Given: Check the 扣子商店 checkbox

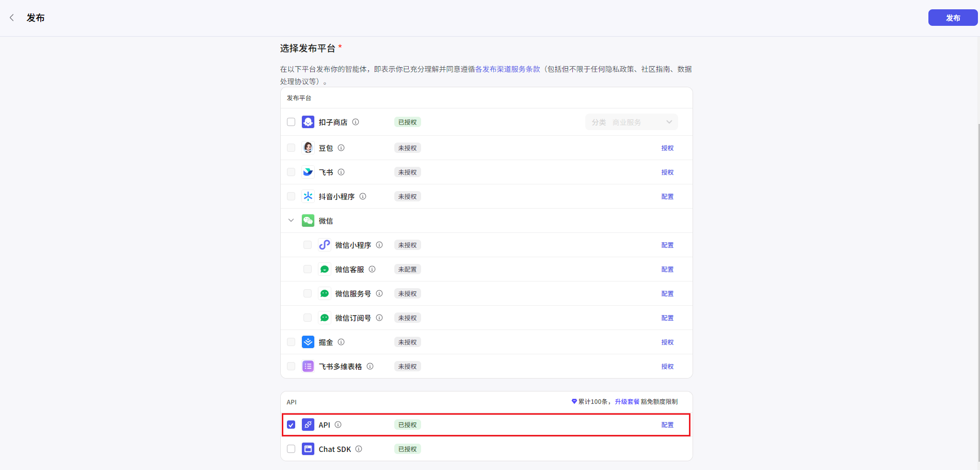Looking at the screenshot, I should [291, 122].
